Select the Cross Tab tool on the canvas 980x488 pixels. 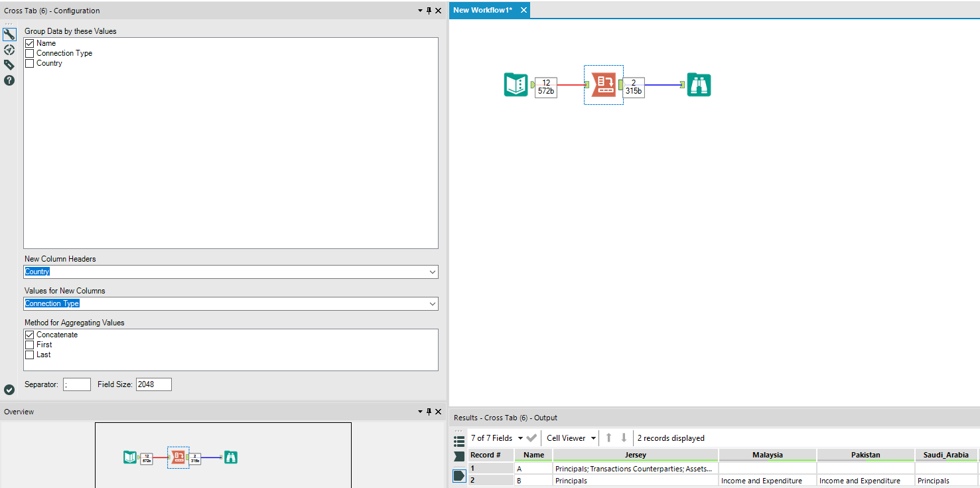click(x=603, y=85)
